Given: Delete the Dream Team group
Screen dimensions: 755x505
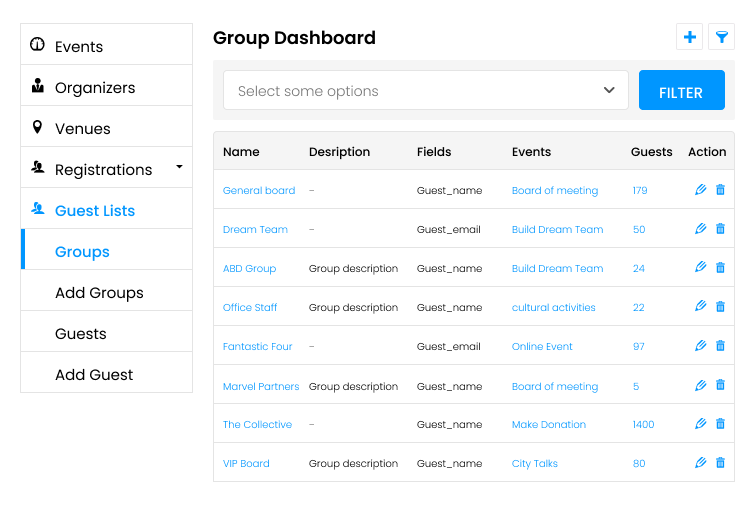Looking at the screenshot, I should coord(720,229).
